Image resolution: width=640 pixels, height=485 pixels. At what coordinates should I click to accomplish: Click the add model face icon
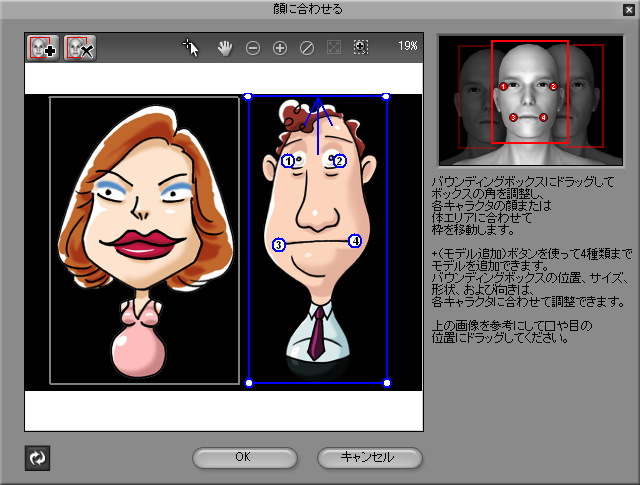(43, 47)
